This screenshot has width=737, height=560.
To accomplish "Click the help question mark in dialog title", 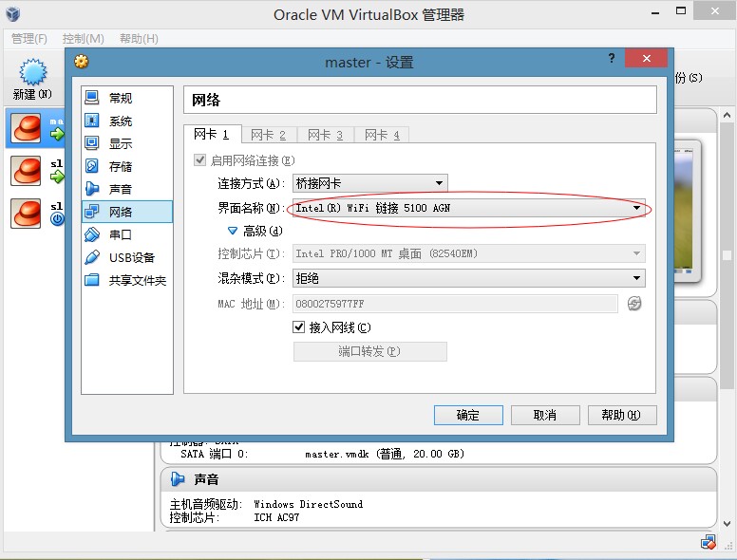I will pyautogui.click(x=612, y=58).
